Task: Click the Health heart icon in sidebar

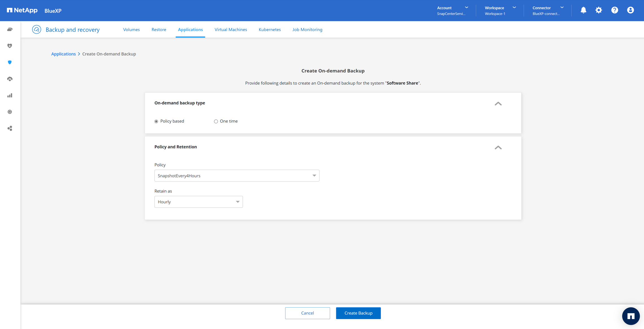Action: pyautogui.click(x=10, y=46)
